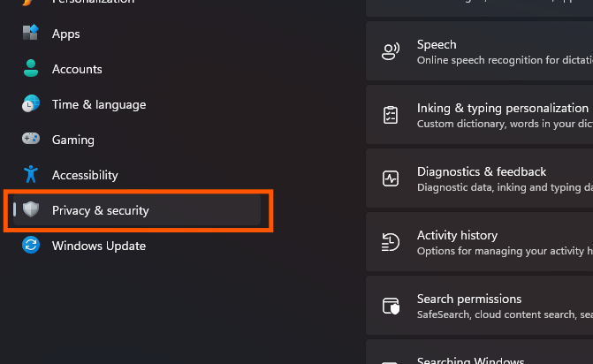Click the Privacy & security shield icon
This screenshot has height=364, width=593.
point(31,210)
